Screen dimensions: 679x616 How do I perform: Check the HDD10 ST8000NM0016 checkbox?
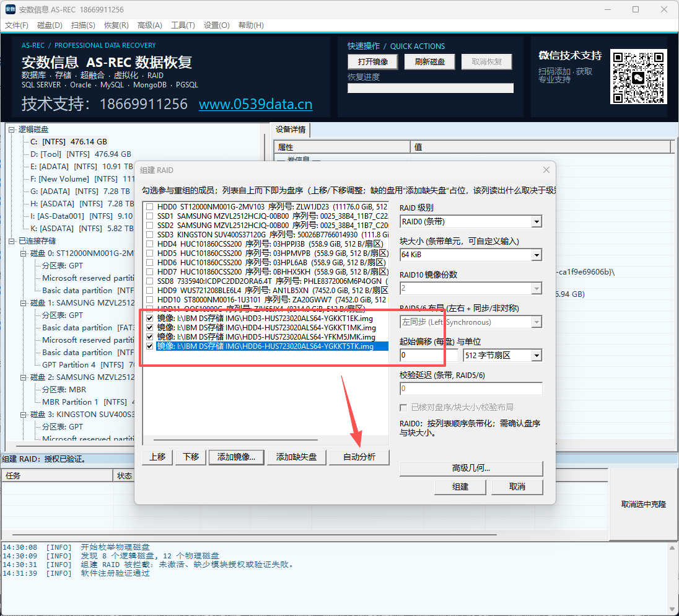pyautogui.click(x=149, y=299)
